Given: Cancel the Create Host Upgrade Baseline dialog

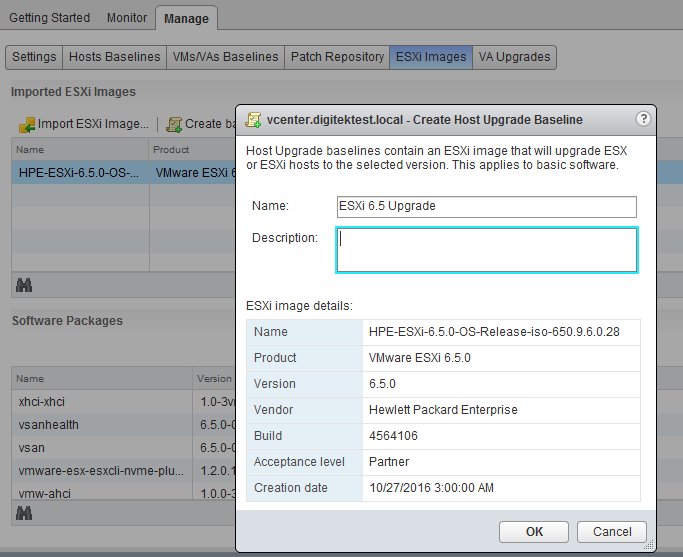Looking at the screenshot, I should (x=612, y=532).
